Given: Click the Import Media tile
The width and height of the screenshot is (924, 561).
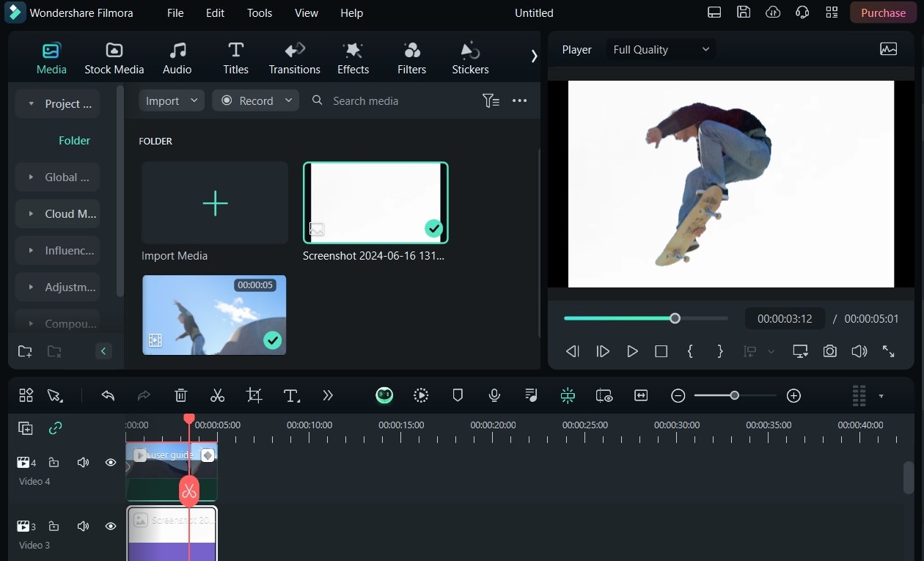Looking at the screenshot, I should (x=215, y=203).
